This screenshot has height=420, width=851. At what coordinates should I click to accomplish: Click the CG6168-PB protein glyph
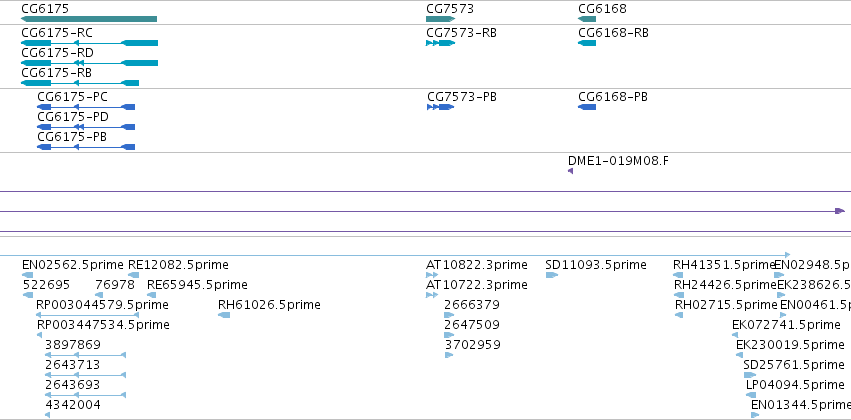pos(587,107)
